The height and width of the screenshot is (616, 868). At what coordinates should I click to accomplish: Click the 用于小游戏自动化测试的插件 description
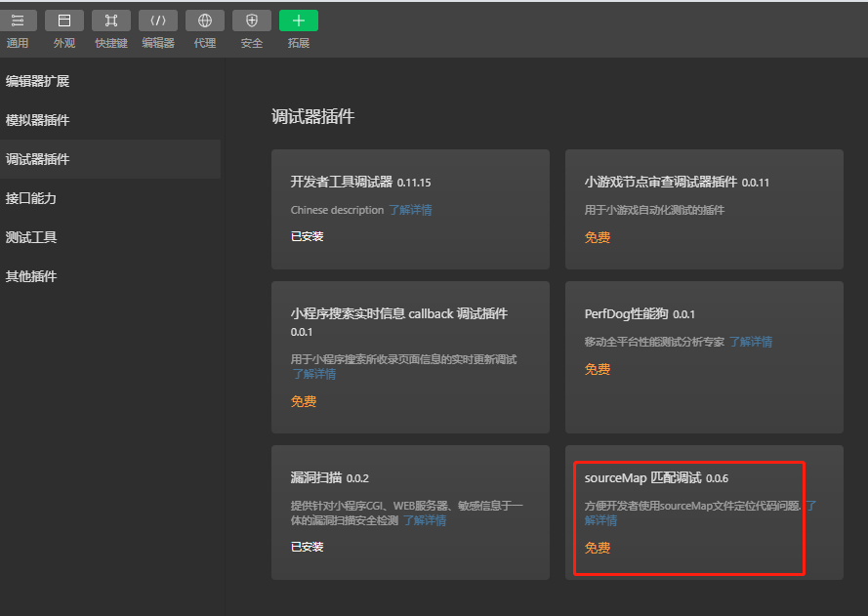pos(654,210)
